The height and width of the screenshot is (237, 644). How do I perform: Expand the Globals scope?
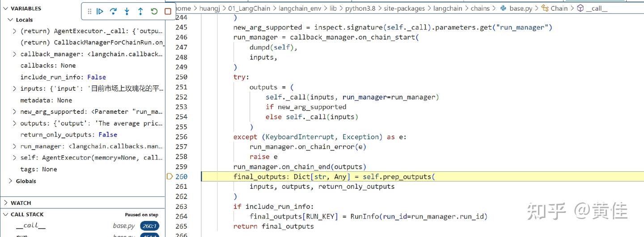click(11, 181)
